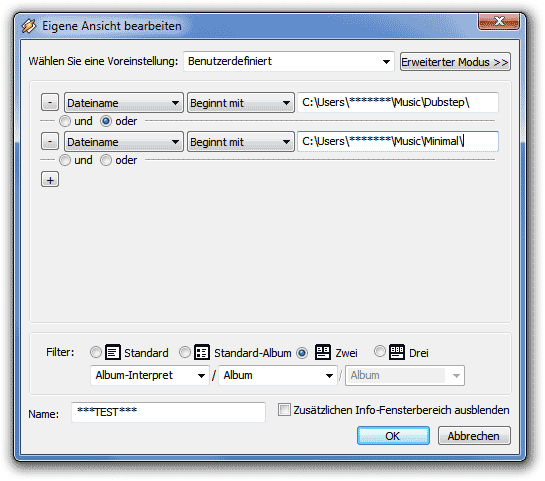Click the 'Name:' label

tap(43, 414)
